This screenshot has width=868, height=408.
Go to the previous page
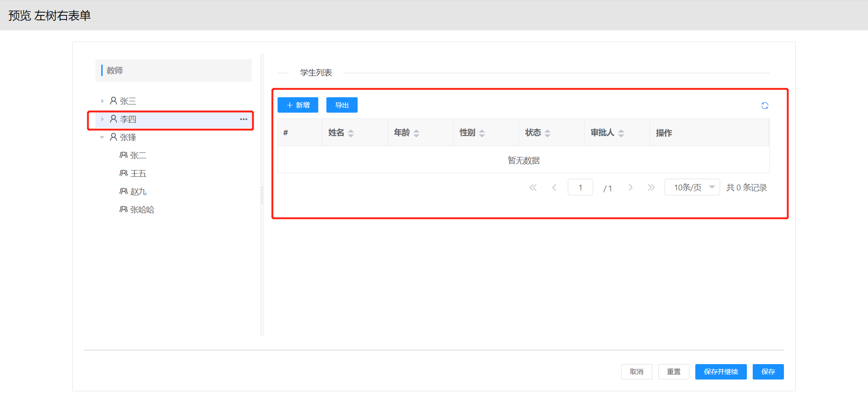pyautogui.click(x=554, y=188)
